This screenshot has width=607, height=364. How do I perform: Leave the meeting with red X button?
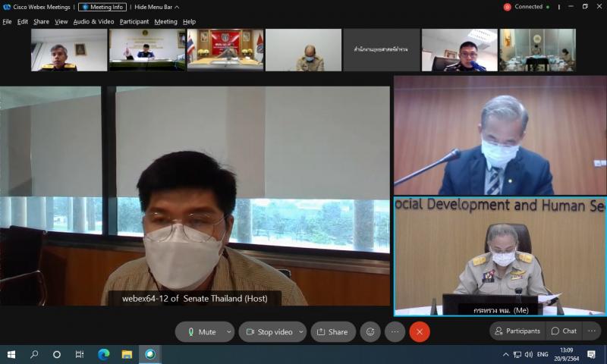420,332
